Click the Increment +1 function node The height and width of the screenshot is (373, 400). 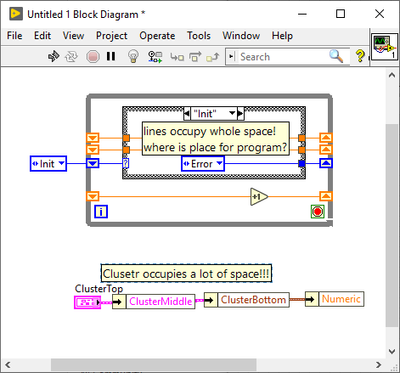tap(259, 197)
